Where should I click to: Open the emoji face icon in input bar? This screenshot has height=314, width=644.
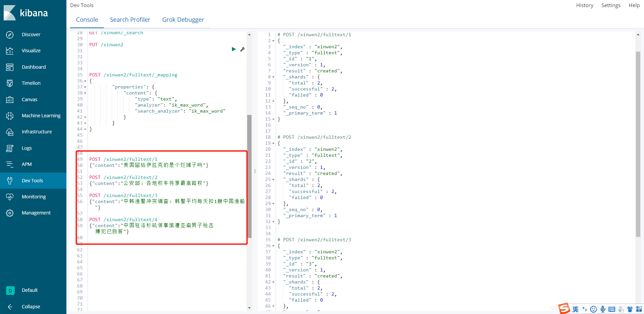coord(593,309)
